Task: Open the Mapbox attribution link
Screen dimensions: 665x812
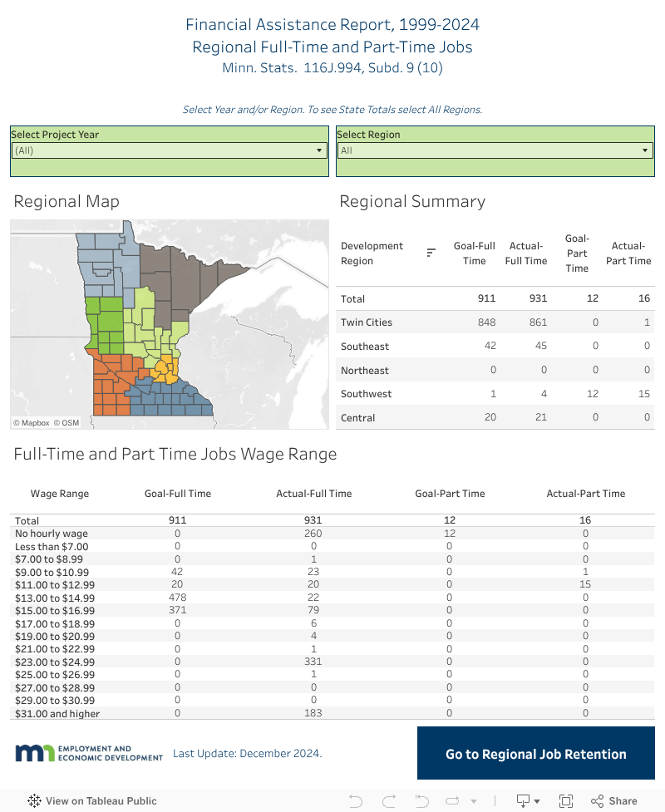Action: [32, 423]
